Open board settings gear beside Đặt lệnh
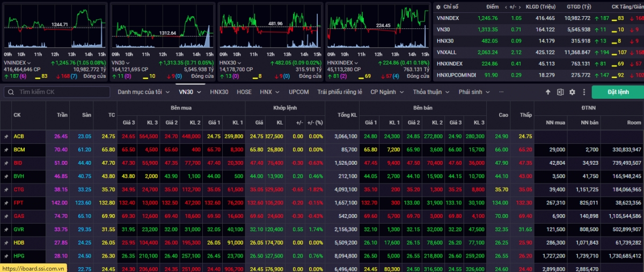644x272 pixels. click(572, 92)
